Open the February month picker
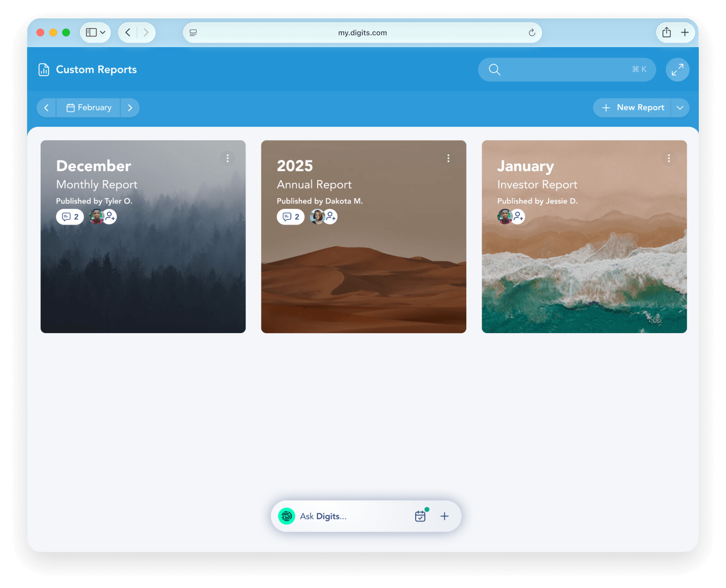This screenshot has width=726, height=588. (88, 107)
